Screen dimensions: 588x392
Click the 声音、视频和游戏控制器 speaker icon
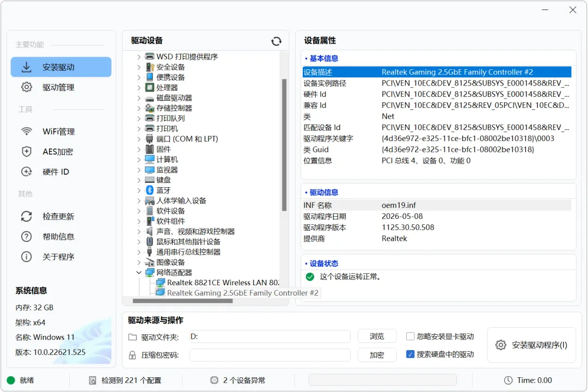coord(150,231)
